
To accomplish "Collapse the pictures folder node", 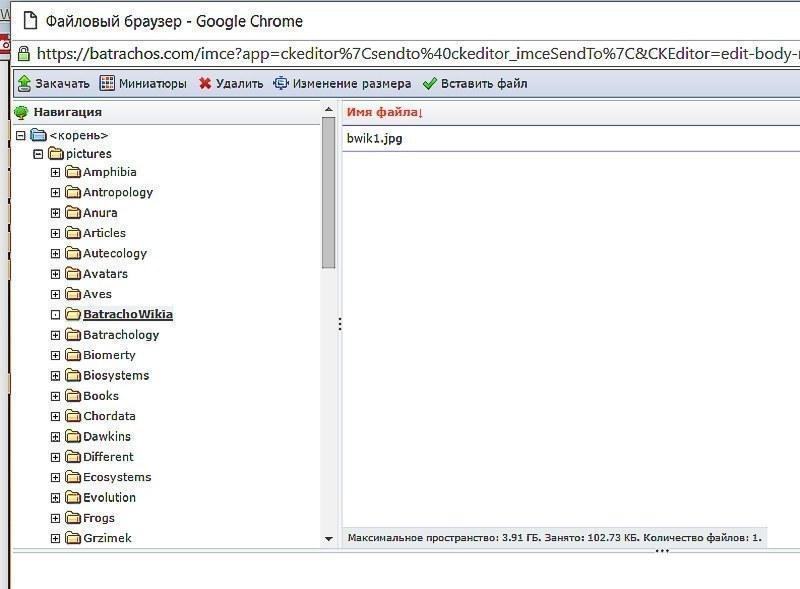I will [38, 154].
